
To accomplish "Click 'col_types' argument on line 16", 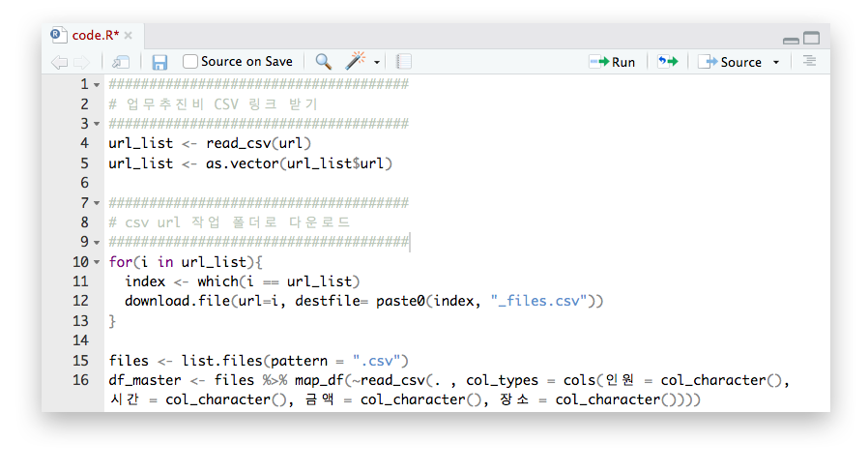I will [502, 380].
